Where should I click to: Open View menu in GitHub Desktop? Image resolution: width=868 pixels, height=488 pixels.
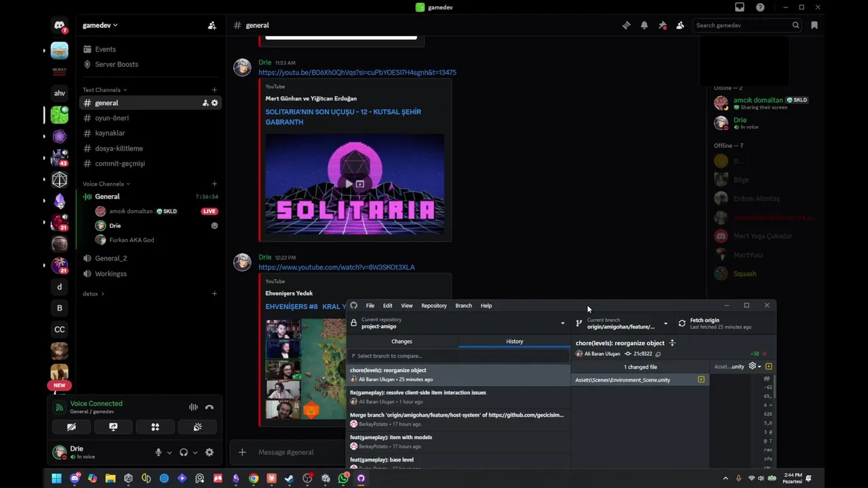click(x=407, y=306)
